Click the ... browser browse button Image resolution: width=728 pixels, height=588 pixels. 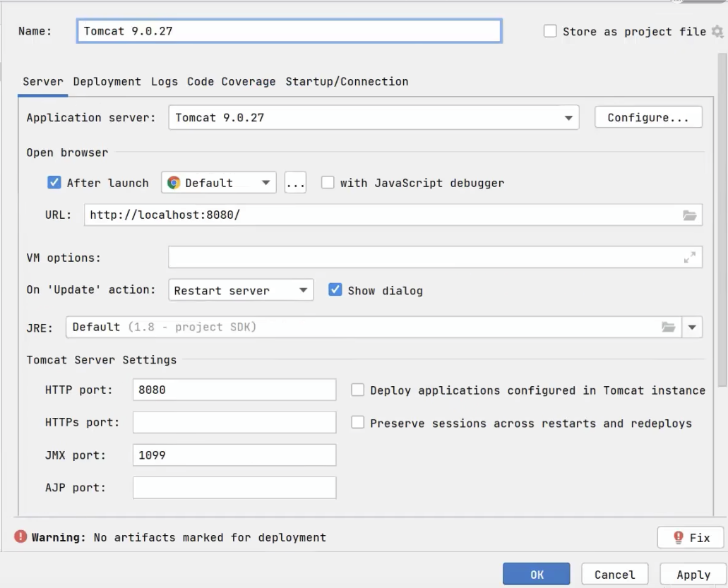point(295,182)
